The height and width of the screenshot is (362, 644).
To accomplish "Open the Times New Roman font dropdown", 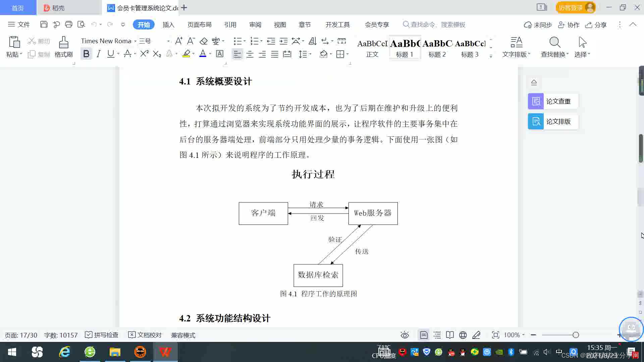I will [135, 41].
